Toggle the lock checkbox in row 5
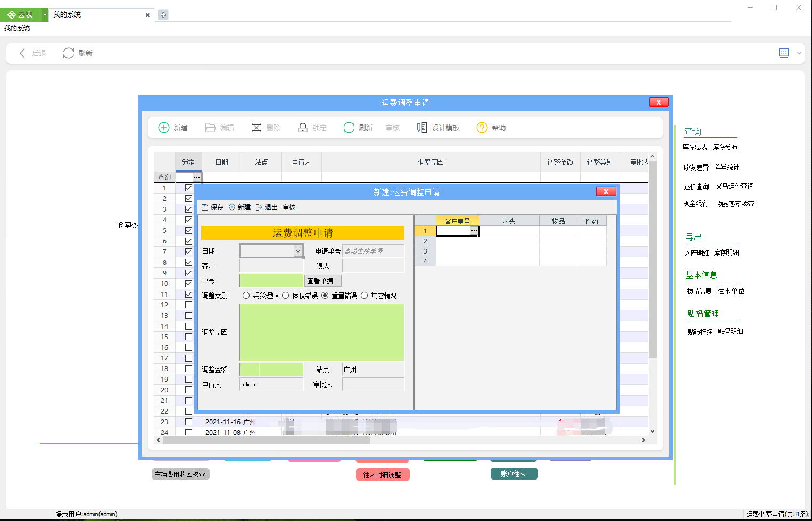 click(188, 230)
